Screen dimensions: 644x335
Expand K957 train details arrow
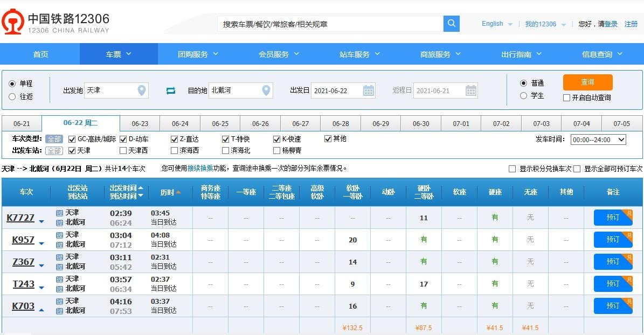click(x=41, y=243)
